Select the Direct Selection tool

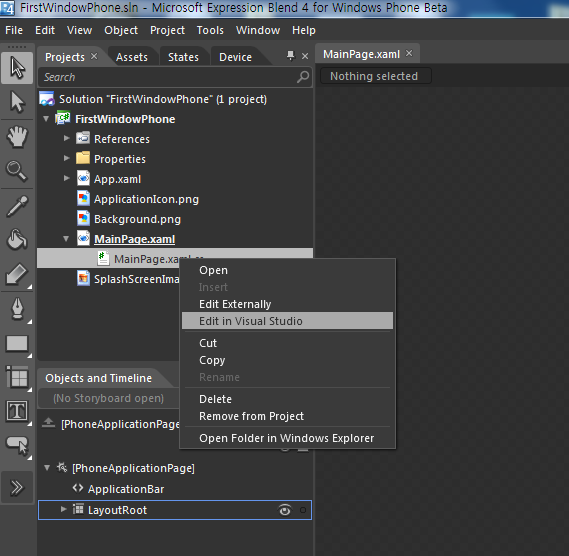coord(17,102)
